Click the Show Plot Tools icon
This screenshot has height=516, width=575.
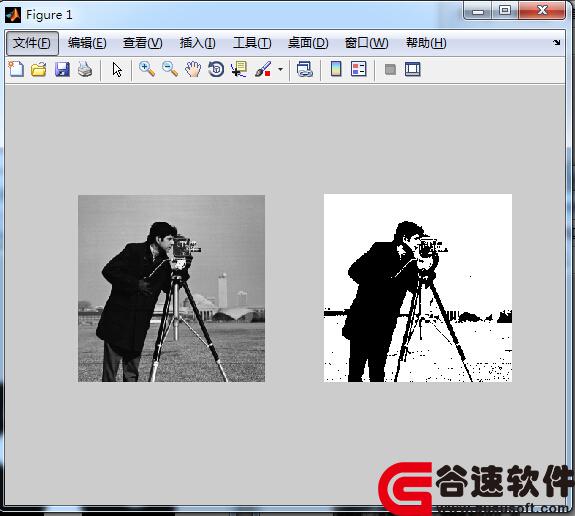click(413, 69)
